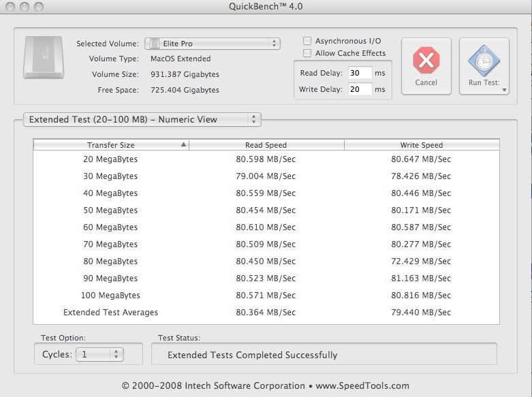Click sort arrow in Transfer Size header
532x397 pixels.
(183, 144)
